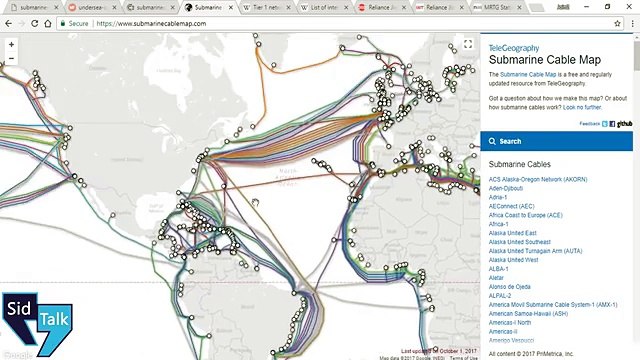The image size is (640, 360).
Task: Bookmark this page with the star
Action: point(618,24)
